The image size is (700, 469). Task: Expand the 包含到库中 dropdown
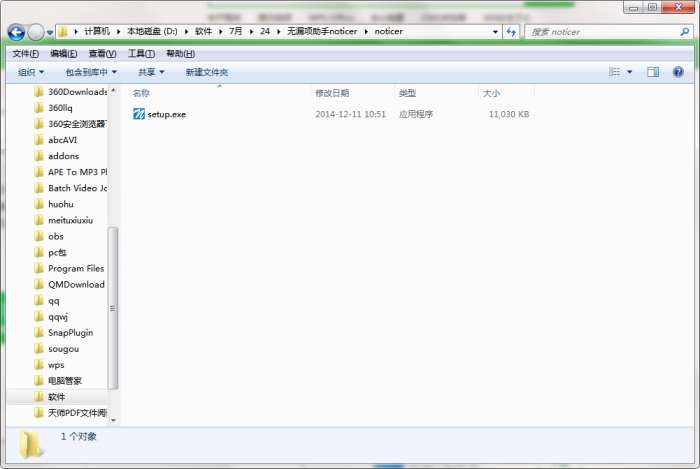click(x=91, y=72)
